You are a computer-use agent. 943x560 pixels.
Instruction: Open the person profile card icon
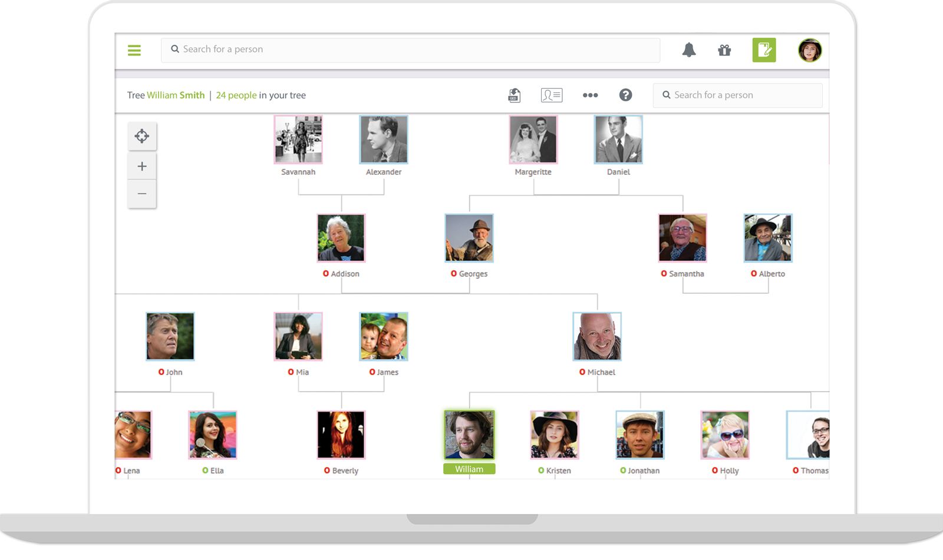click(551, 95)
